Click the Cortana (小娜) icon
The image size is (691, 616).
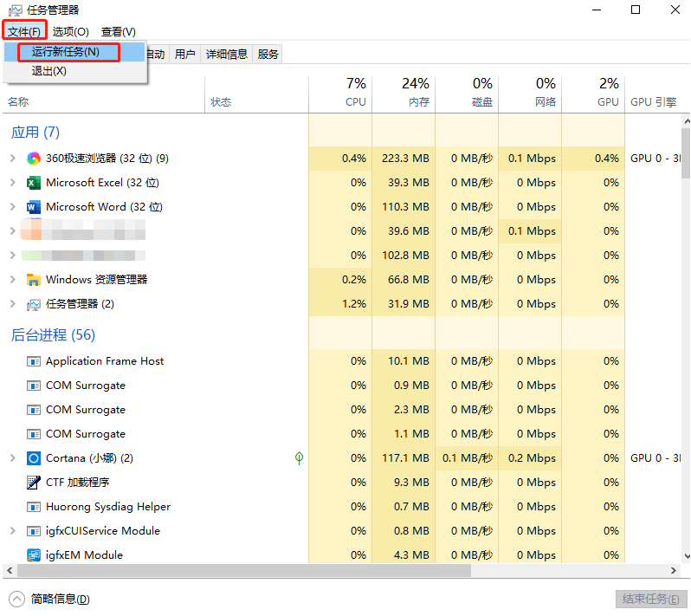34,458
